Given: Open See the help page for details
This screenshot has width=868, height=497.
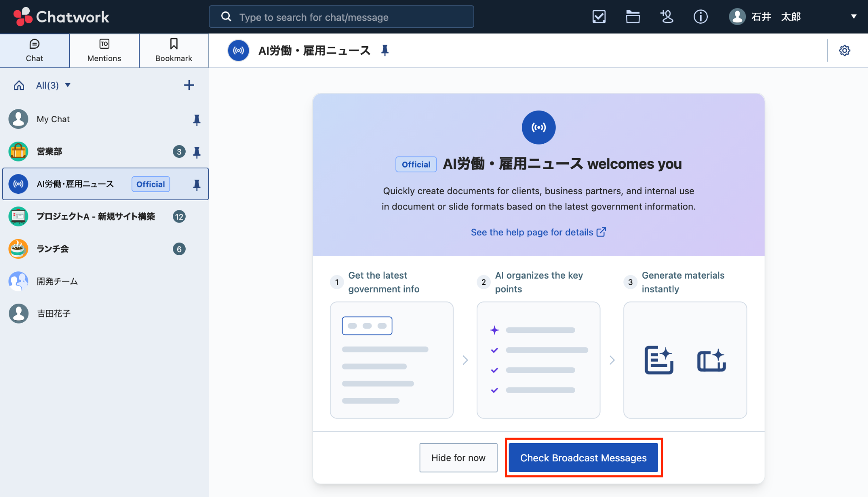Looking at the screenshot, I should pyautogui.click(x=539, y=232).
